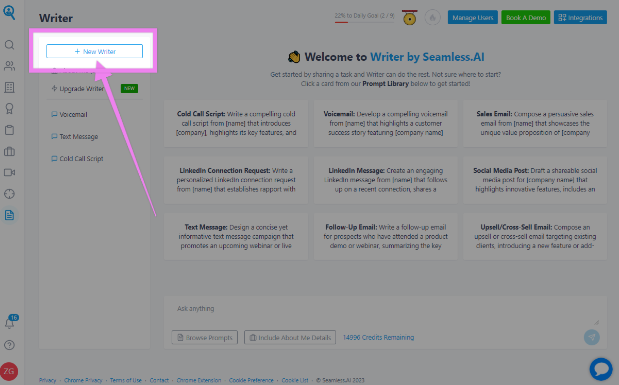
Task: Click Manage Users button
Action: [473, 17]
